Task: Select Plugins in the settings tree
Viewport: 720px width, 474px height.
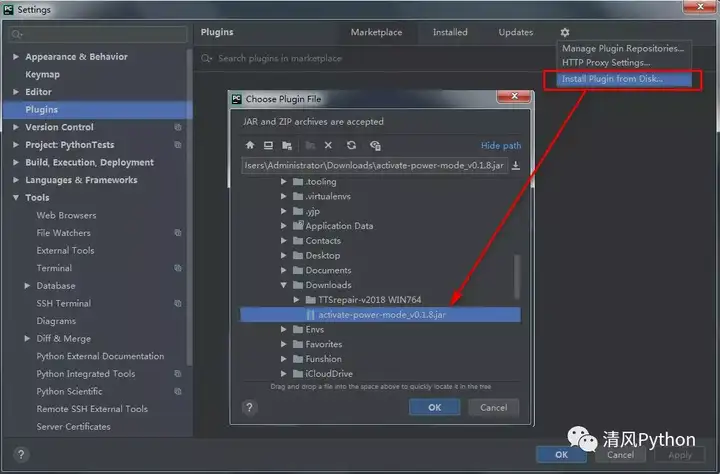Action: tap(97, 109)
